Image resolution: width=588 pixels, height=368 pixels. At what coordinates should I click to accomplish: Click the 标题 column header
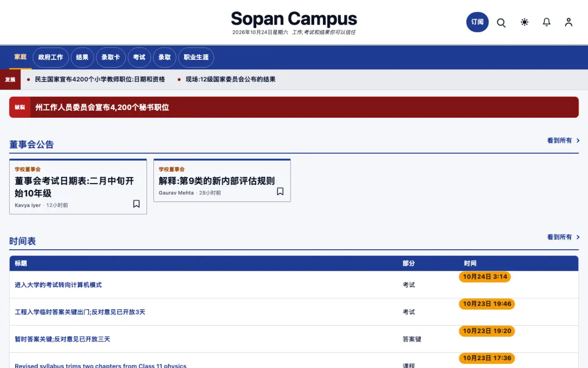point(21,263)
